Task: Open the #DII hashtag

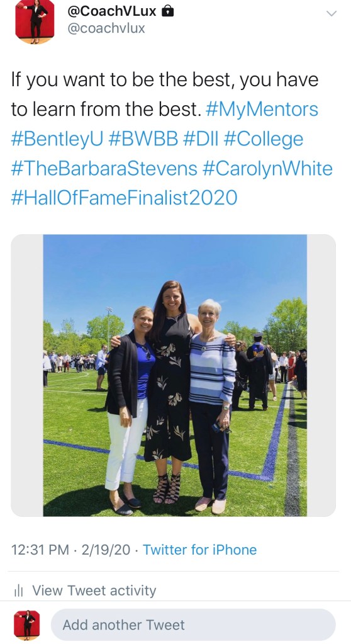Action: point(201,139)
